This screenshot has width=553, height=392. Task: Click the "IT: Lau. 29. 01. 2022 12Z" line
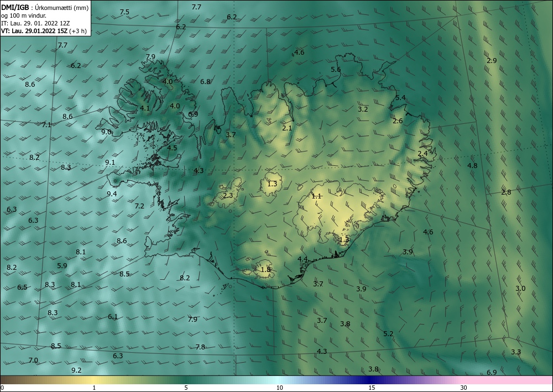tap(35, 23)
